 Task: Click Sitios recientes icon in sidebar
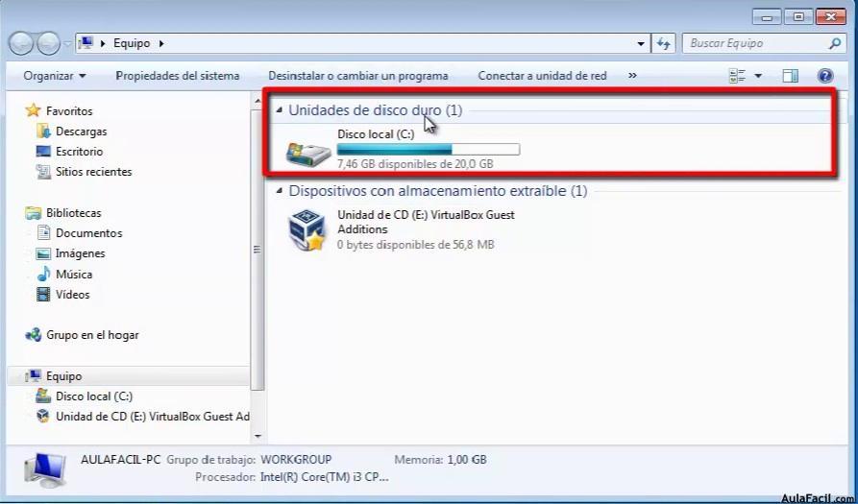pyautogui.click(x=43, y=172)
